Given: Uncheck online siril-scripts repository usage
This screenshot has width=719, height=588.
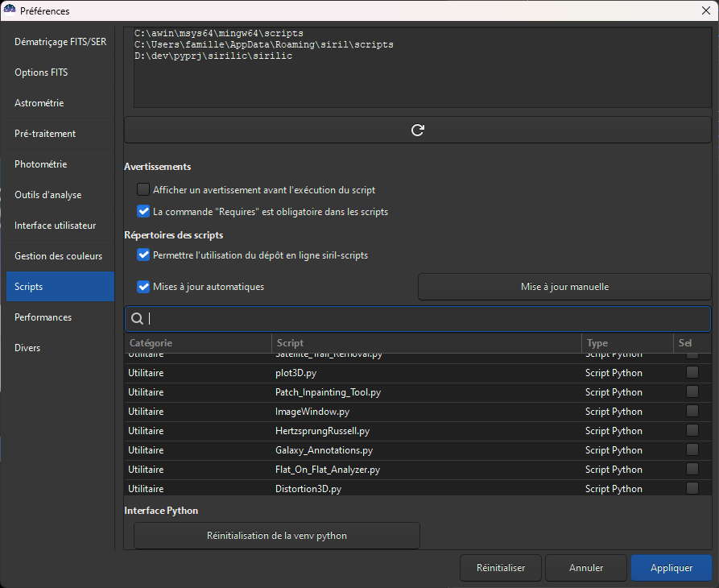Looking at the screenshot, I should [x=143, y=255].
